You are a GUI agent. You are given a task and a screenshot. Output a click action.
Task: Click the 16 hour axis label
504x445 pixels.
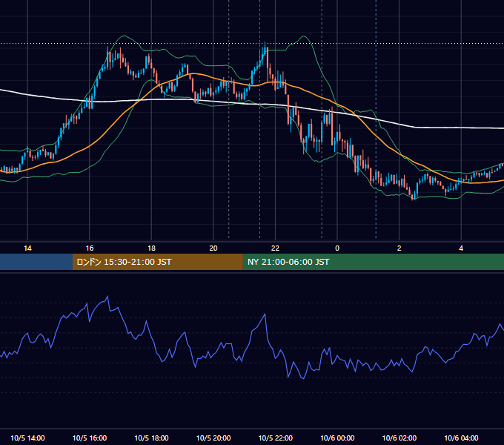coord(90,248)
